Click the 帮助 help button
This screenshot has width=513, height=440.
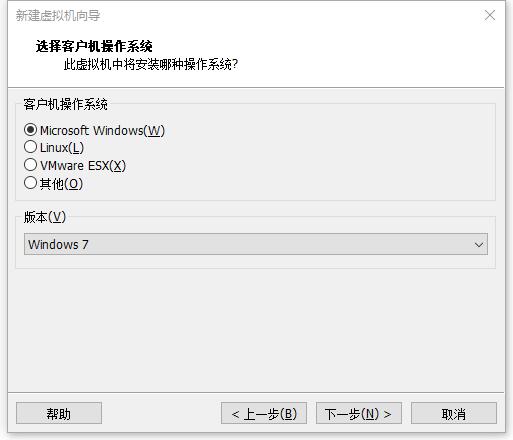[59, 413]
